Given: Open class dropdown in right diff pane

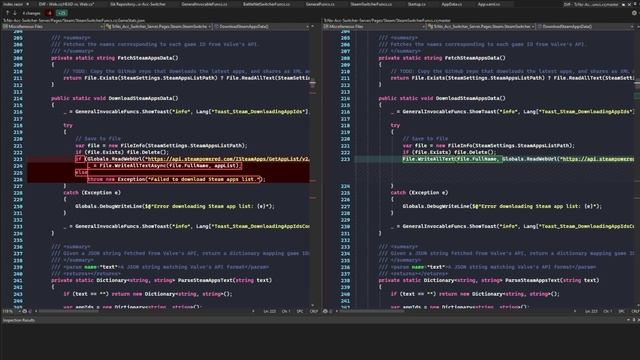Looking at the screenshot, I should click(481, 27).
